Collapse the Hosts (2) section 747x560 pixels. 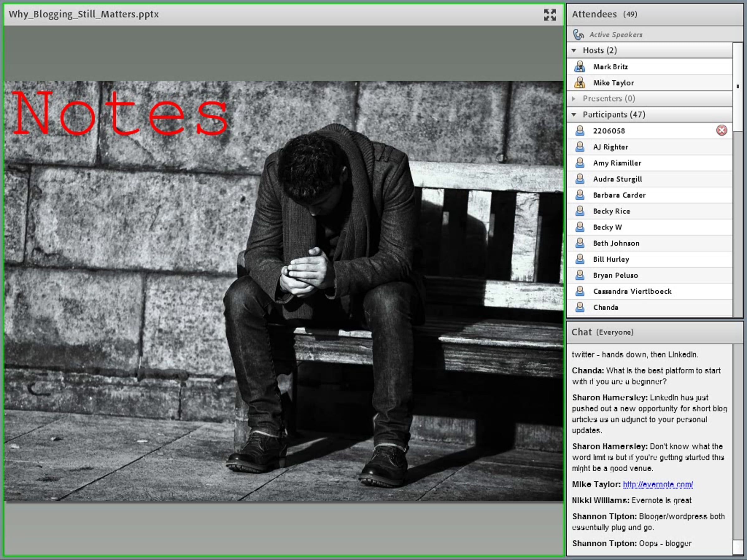click(574, 50)
